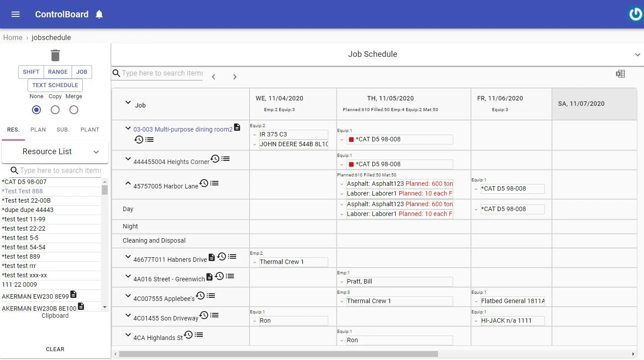Open the navigation hamburger menu
The height and width of the screenshot is (360, 644).
coord(15,14)
